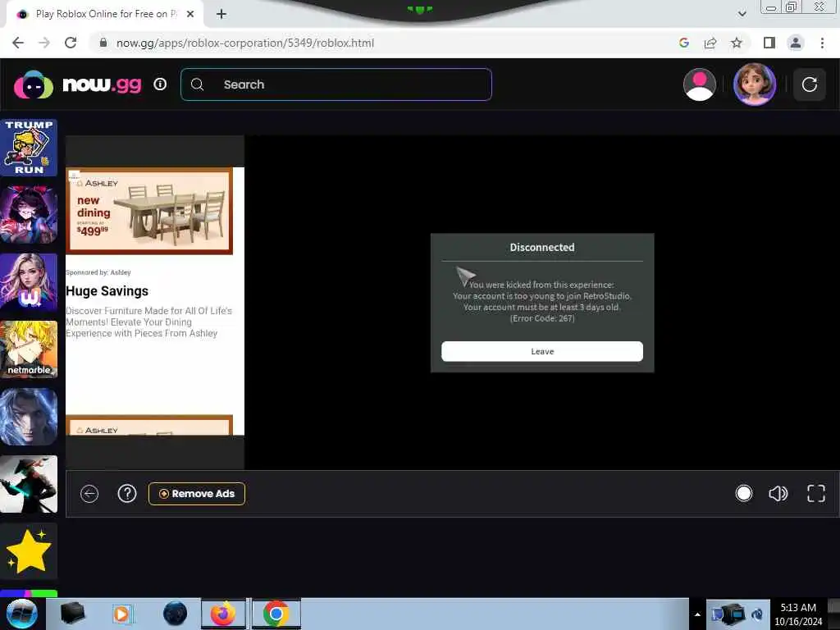The width and height of the screenshot is (840, 630).
Task: Open the help question mark icon
Action: coord(127,493)
